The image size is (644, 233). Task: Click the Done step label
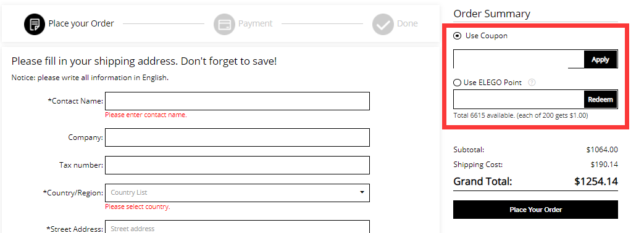[408, 24]
